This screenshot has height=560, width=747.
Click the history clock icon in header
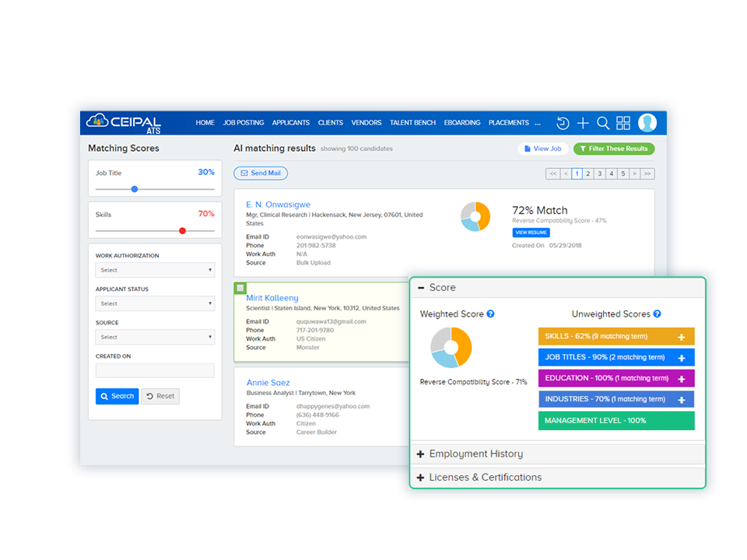pyautogui.click(x=563, y=123)
